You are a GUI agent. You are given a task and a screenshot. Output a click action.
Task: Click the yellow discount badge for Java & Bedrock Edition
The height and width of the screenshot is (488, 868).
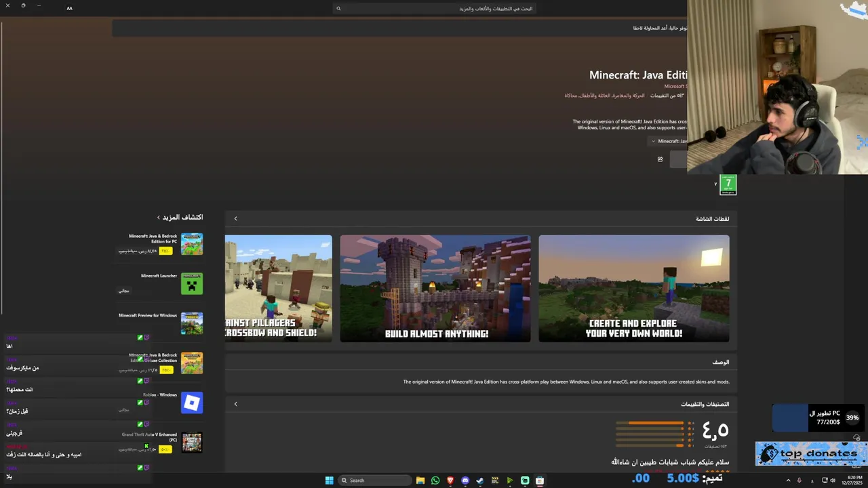tap(165, 251)
